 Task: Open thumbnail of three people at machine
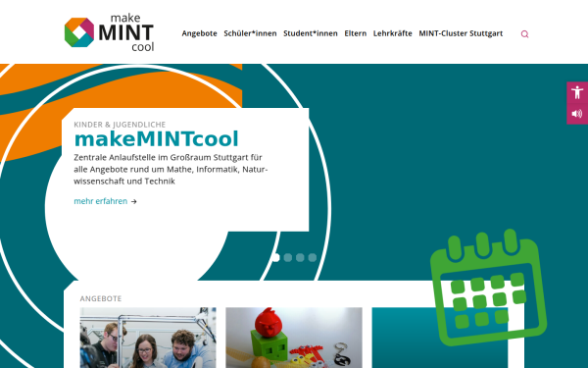click(148, 338)
